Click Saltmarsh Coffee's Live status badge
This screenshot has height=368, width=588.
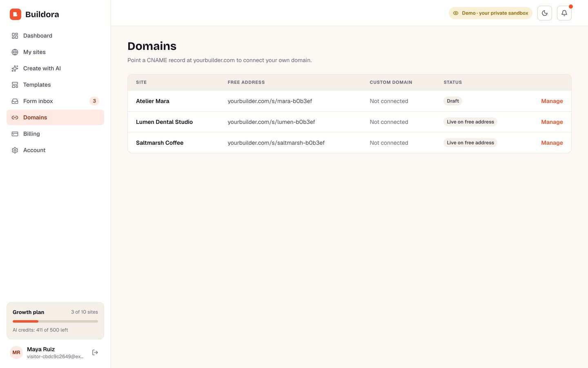(470, 143)
